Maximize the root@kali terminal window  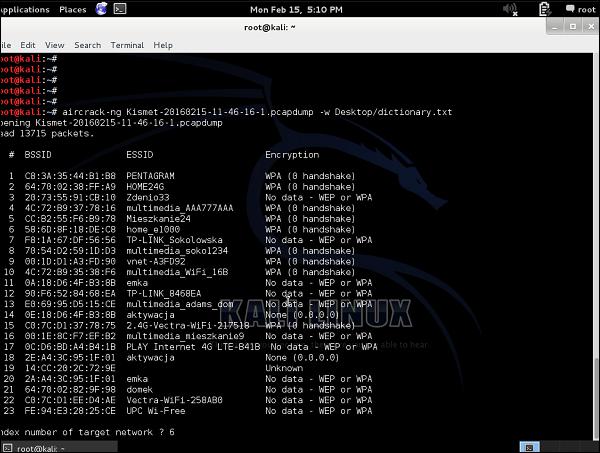[x=572, y=28]
